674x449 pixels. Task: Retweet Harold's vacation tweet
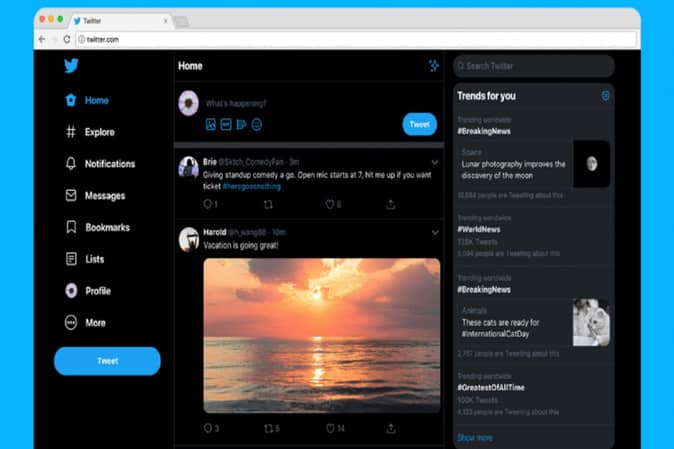pyautogui.click(x=268, y=428)
